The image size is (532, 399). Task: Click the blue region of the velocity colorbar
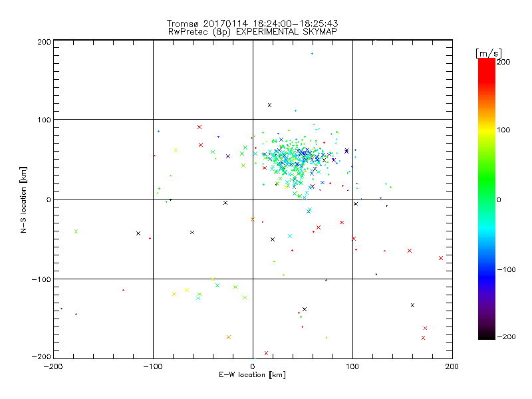pos(487,275)
